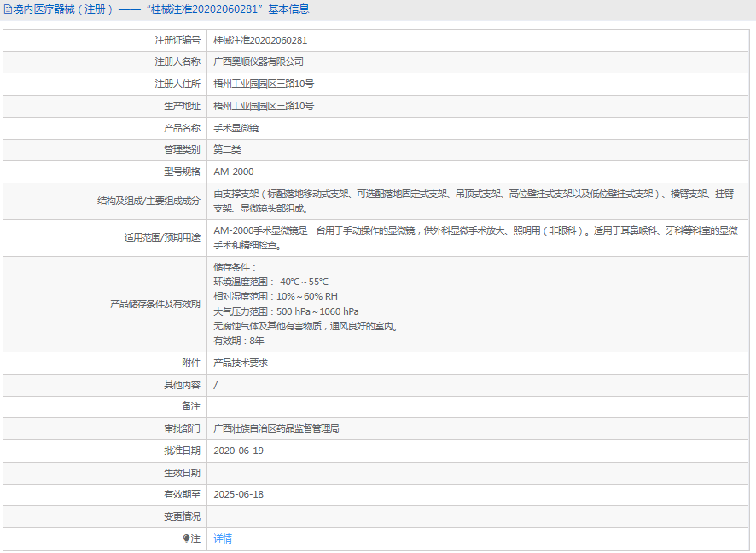This screenshot has height=553, width=756.
Task: Click the 生产地址 label
Action: pos(182,106)
